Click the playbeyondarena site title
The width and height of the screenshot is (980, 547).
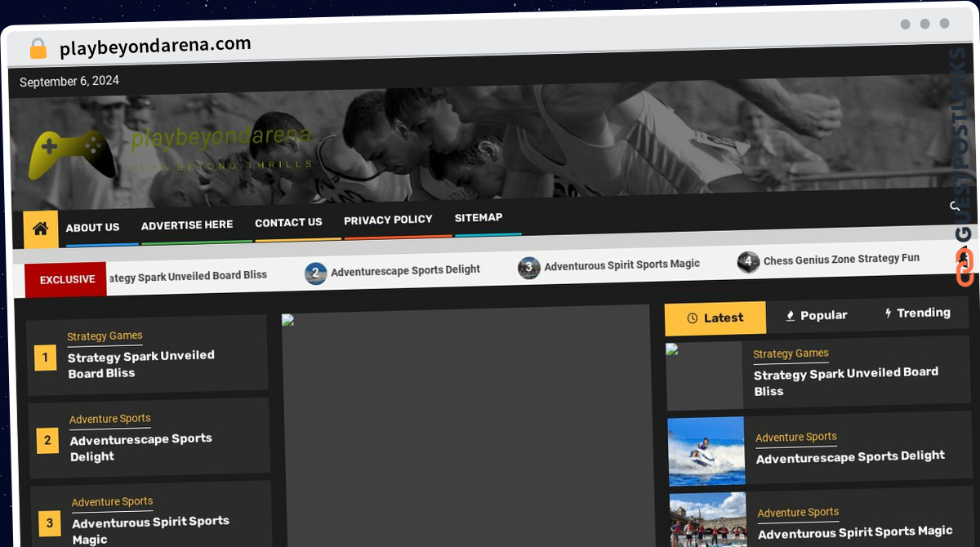click(x=221, y=138)
